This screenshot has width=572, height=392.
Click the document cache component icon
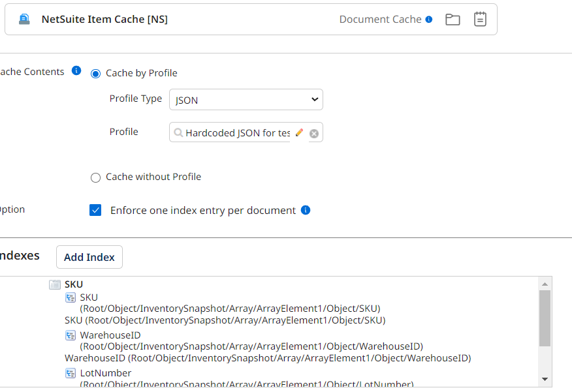click(24, 20)
